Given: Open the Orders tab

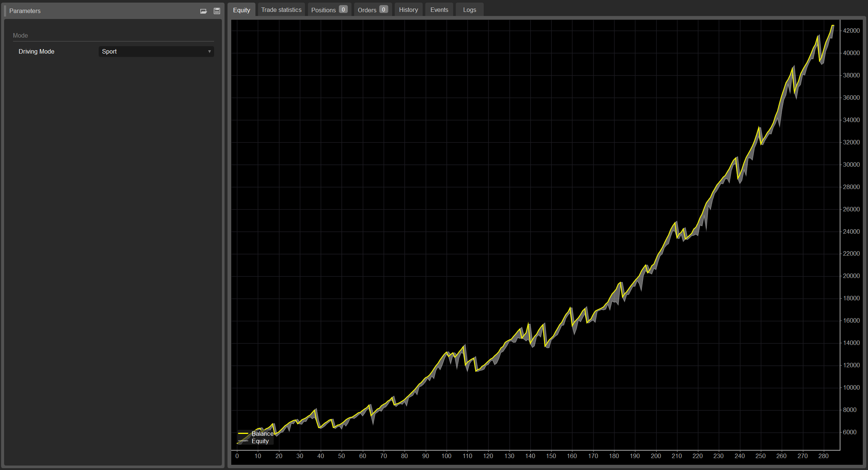Looking at the screenshot, I should click(372, 10).
